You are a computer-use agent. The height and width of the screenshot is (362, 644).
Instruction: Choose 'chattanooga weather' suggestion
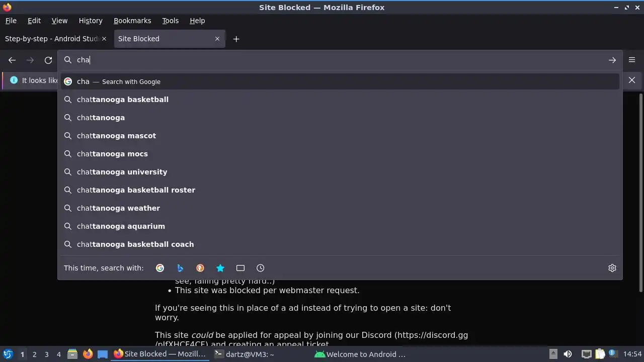[x=340, y=208]
